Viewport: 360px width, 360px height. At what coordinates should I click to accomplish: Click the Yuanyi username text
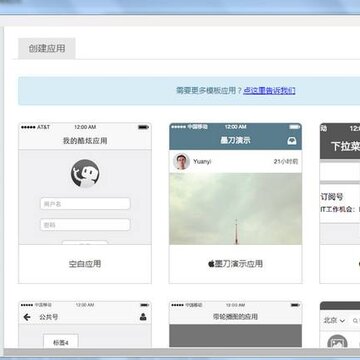[202, 162]
